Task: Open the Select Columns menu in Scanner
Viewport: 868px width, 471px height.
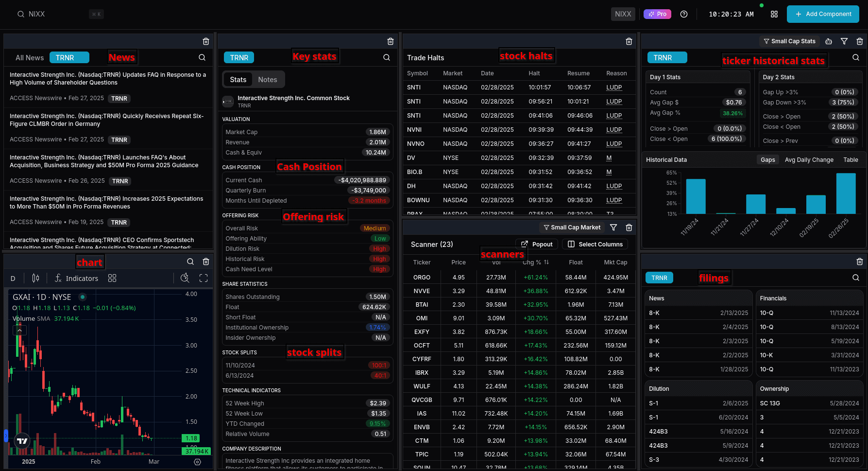Action: pyautogui.click(x=595, y=244)
